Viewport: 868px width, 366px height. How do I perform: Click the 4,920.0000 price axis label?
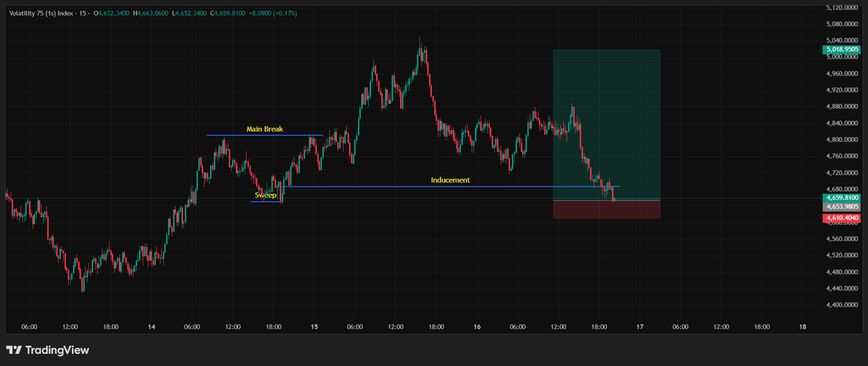point(842,90)
